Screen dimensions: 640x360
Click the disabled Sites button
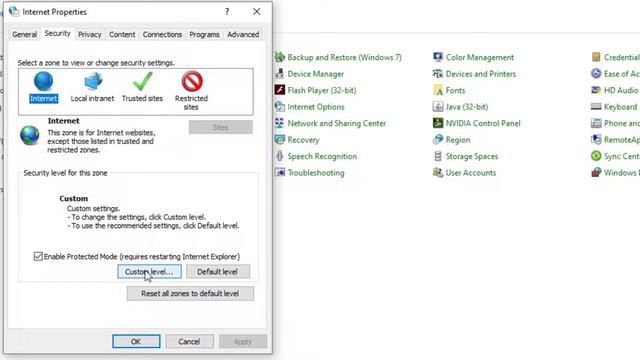click(220, 127)
